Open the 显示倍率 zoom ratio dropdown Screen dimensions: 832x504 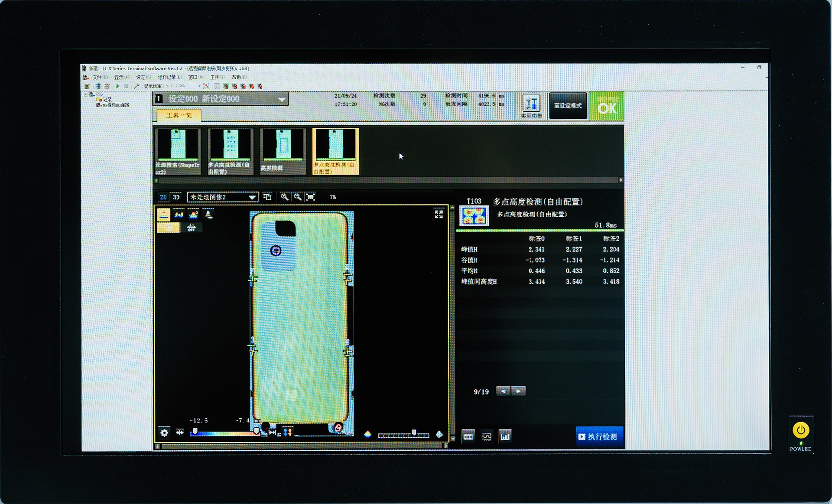(199, 86)
